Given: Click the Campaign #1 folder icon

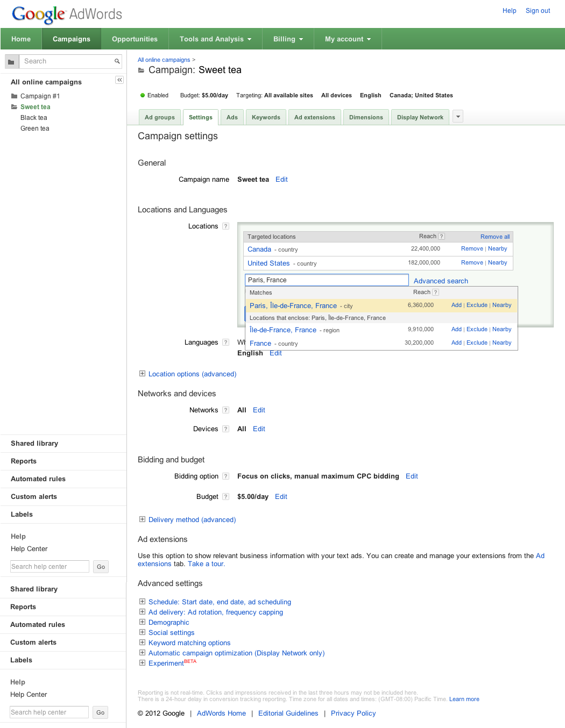Looking at the screenshot, I should click(15, 96).
